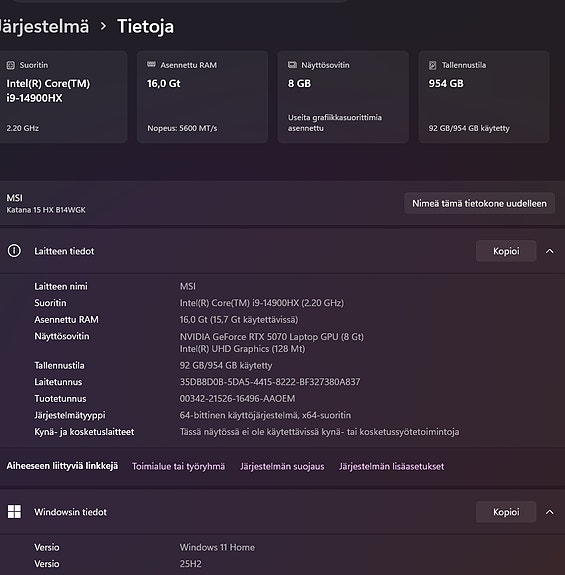The image size is (565, 575).
Task: Go back to Järjestelmä in the breadcrumb
Action: click(44, 26)
